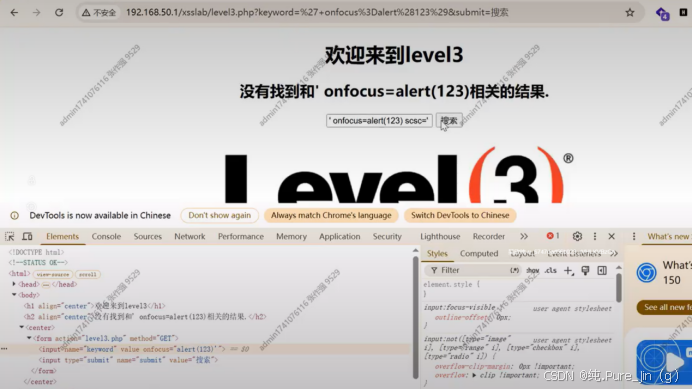The height and width of the screenshot is (390, 693).
Task: Click the Level(3) logo image
Action: 399,175
